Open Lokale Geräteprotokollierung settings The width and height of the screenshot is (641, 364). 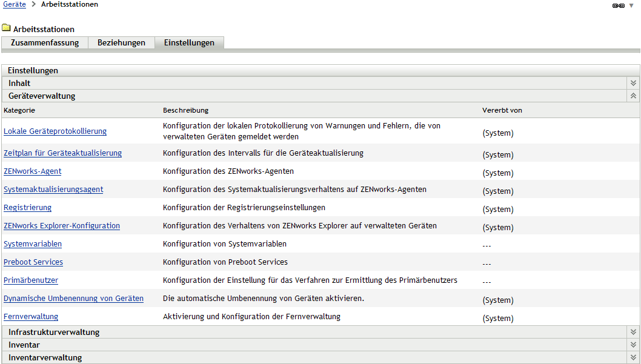55,130
